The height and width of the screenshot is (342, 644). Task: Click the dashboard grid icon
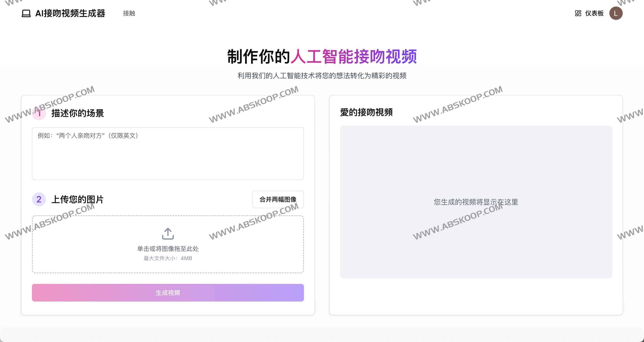[578, 13]
